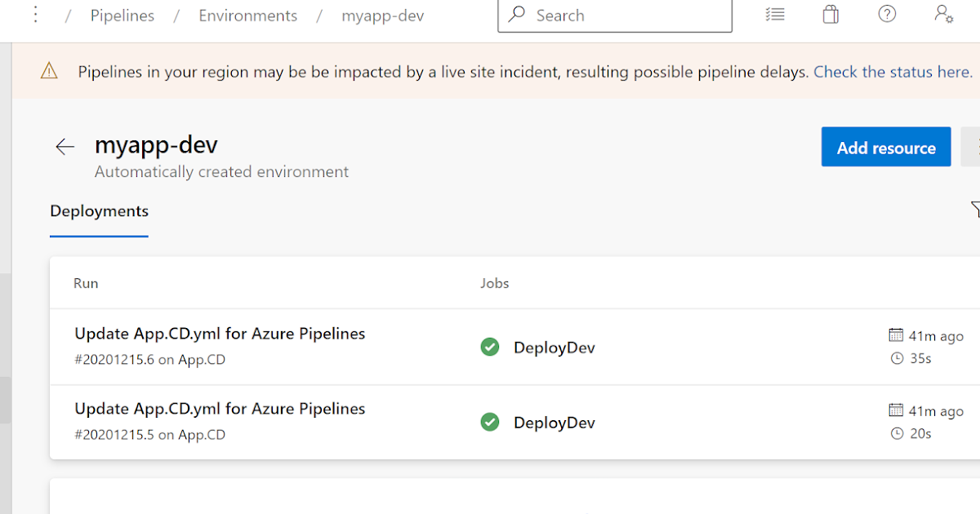Image resolution: width=980 pixels, height=514 pixels.
Task: Click the Add resource button
Action: pyautogui.click(x=886, y=147)
